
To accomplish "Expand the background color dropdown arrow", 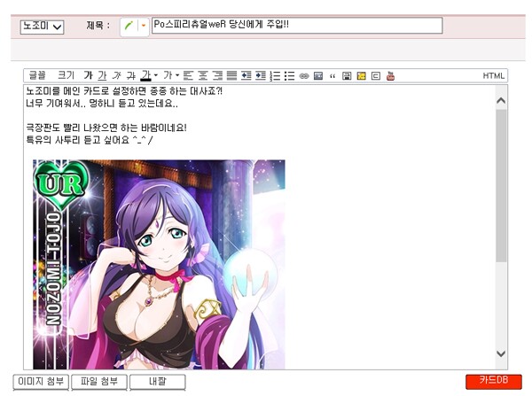I will coord(177,75).
